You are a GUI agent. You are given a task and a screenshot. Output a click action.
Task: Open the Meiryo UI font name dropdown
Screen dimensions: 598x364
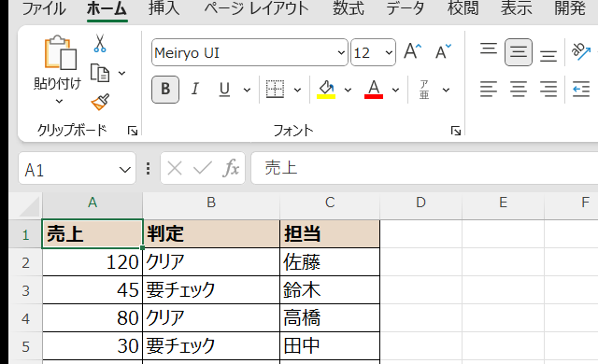point(341,52)
